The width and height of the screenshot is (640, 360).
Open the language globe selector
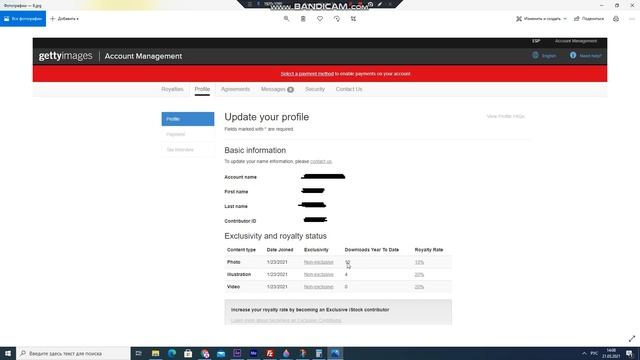(536, 55)
